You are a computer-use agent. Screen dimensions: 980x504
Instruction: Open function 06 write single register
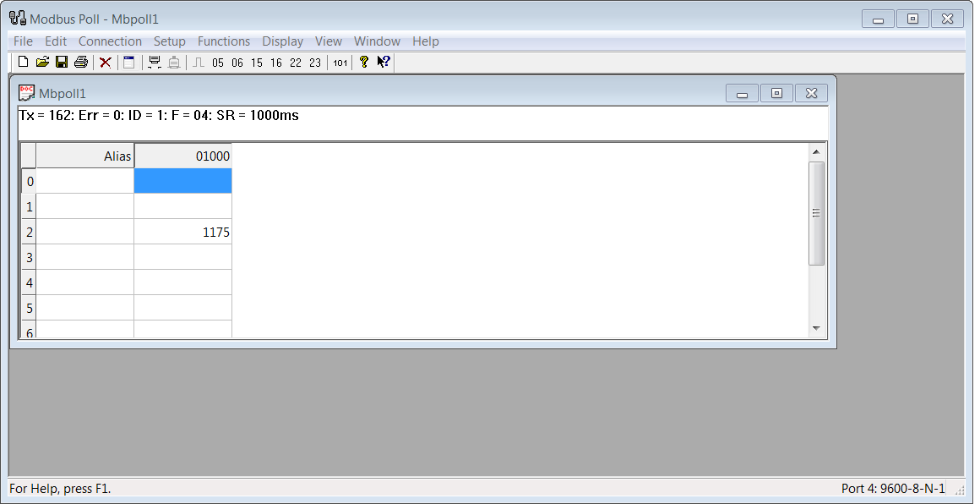click(x=237, y=63)
